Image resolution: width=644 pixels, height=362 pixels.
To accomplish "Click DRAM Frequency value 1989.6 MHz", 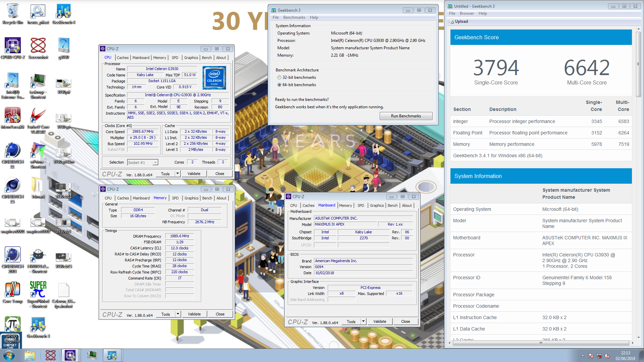I will coord(180,236).
